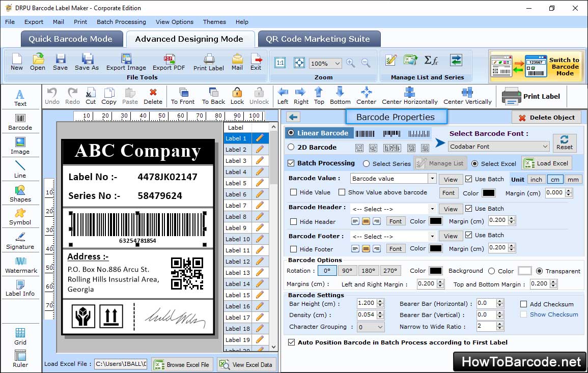This screenshot has height=373, width=588.
Task: Click the Load Excel button
Action: click(547, 163)
